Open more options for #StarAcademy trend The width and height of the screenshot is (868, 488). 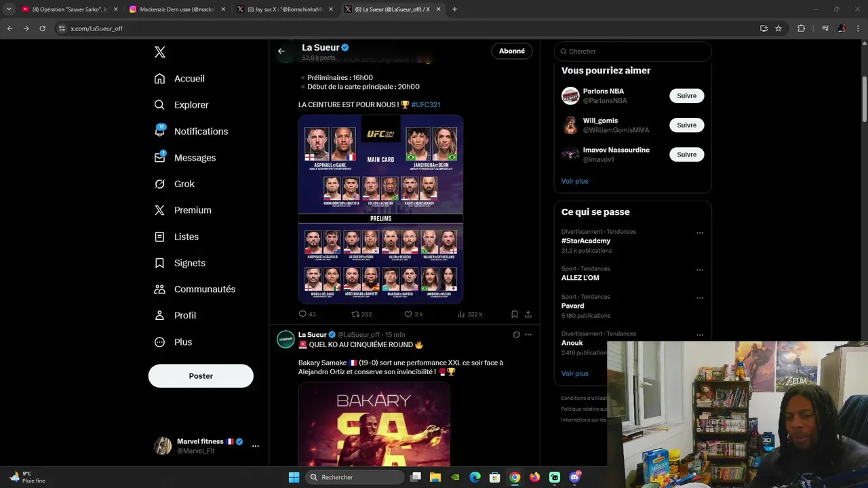point(700,233)
